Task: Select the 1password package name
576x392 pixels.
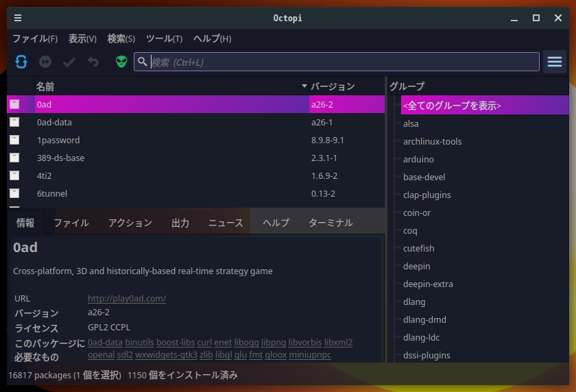Action: (x=58, y=140)
